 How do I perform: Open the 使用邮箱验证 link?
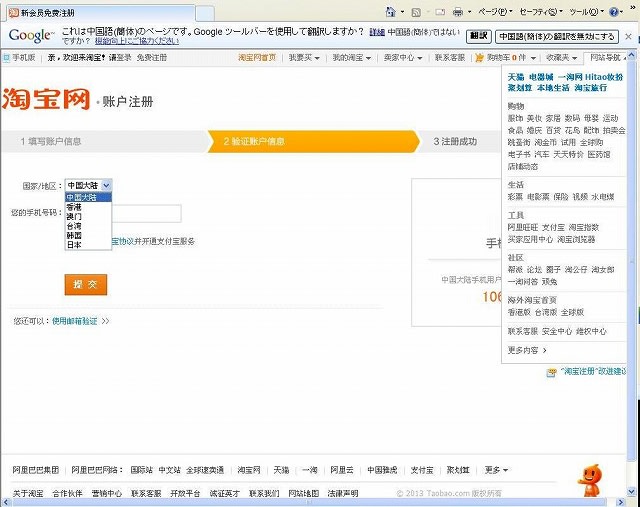coord(75,321)
